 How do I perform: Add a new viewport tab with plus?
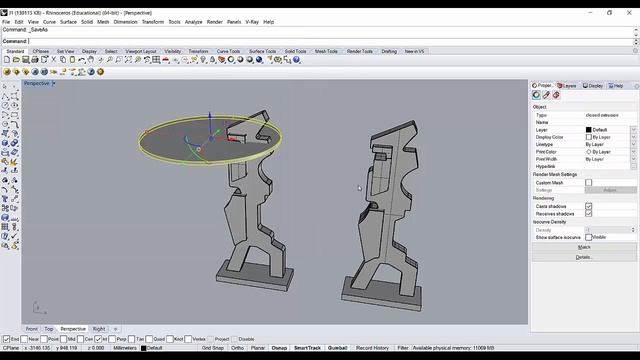point(116,329)
